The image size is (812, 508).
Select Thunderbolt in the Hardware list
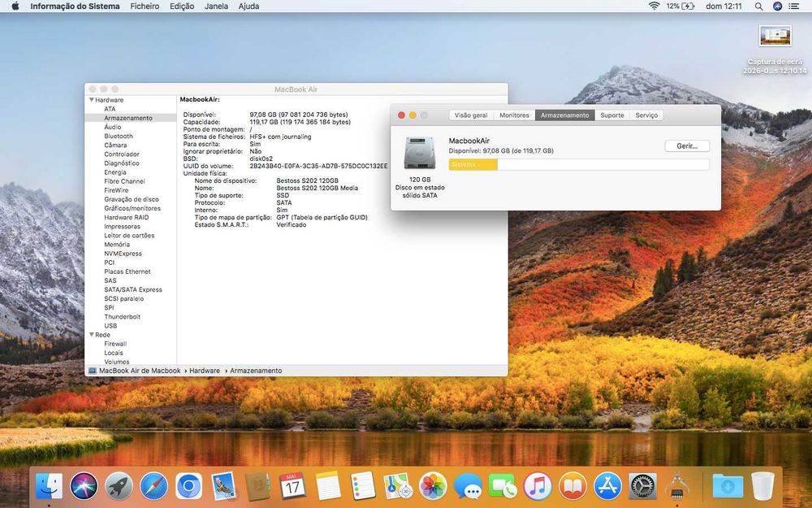tap(123, 317)
